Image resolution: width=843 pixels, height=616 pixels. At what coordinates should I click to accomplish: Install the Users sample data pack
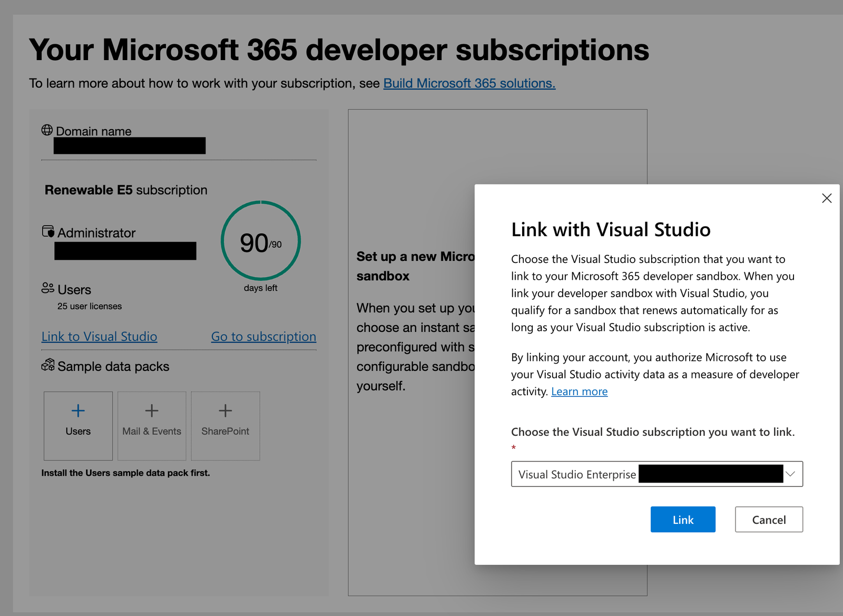click(77, 425)
